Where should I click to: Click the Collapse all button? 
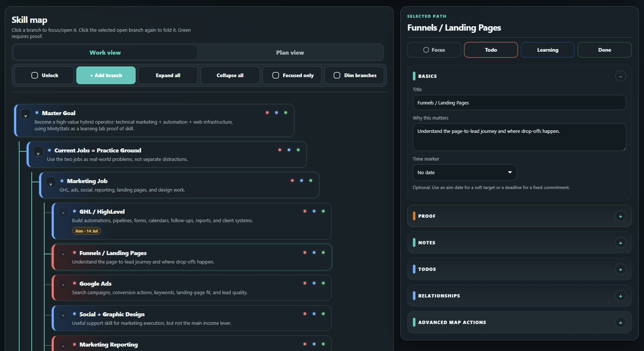pyautogui.click(x=230, y=75)
